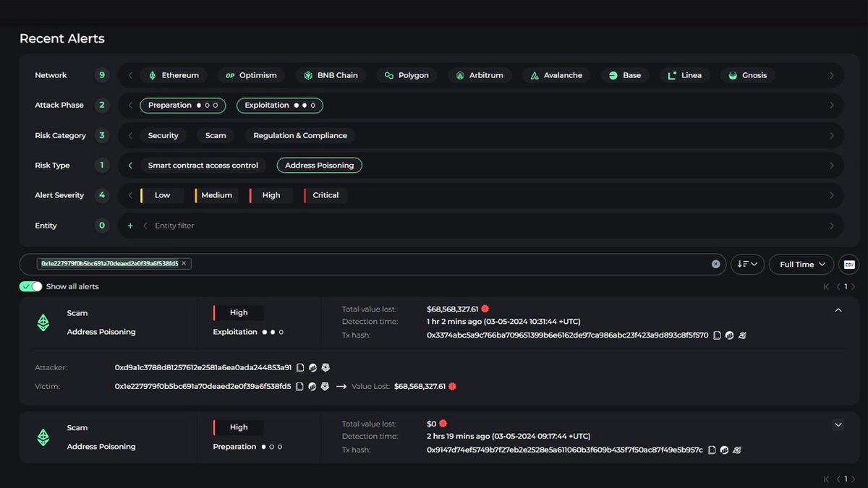Copy the attacker address to clipboard
868x488 pixels.
point(300,368)
